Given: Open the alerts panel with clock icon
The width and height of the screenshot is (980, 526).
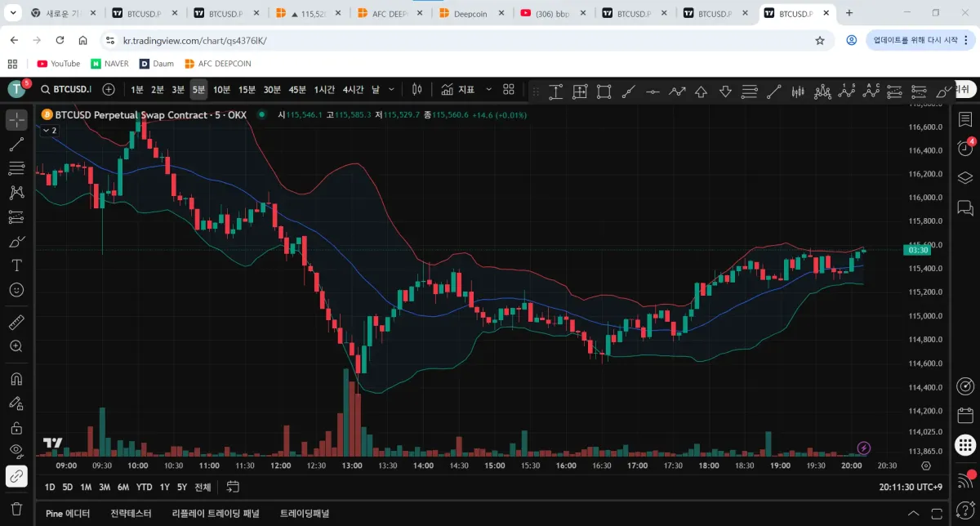Looking at the screenshot, I should (964, 149).
